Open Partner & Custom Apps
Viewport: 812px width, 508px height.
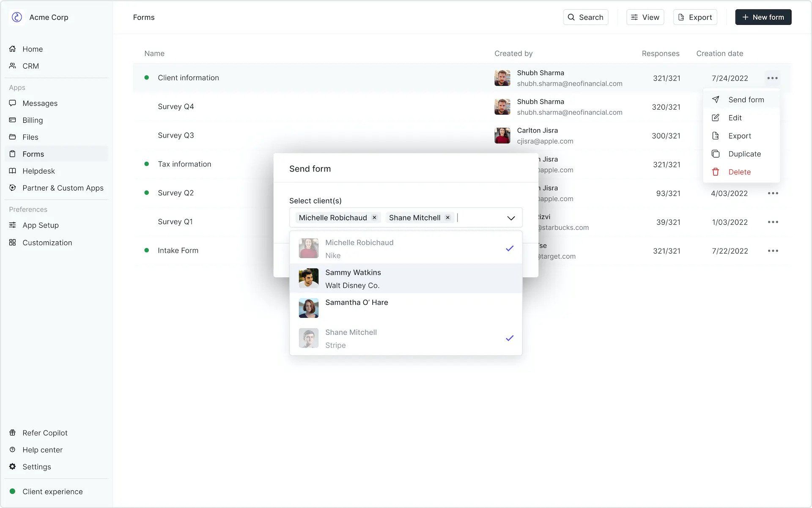point(63,188)
